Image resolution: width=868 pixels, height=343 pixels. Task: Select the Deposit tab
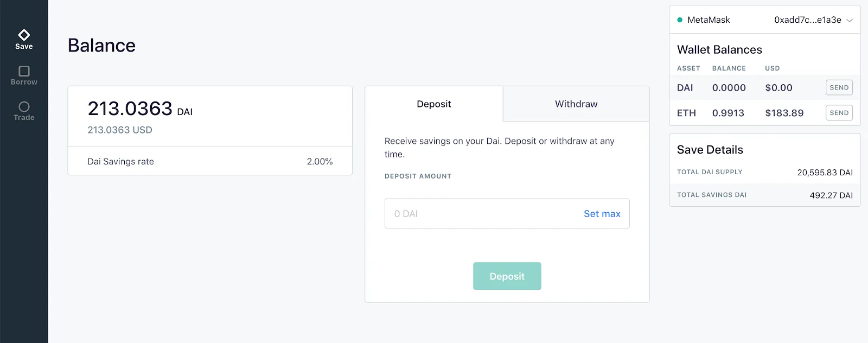(433, 104)
